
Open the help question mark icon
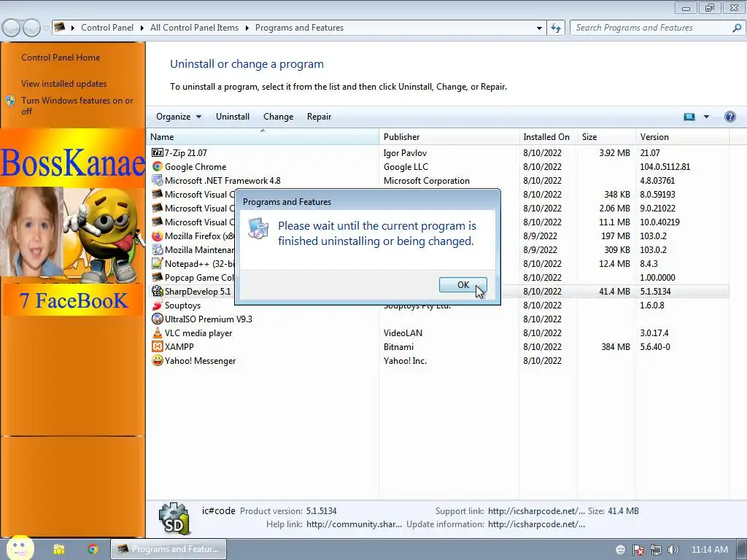tap(729, 117)
